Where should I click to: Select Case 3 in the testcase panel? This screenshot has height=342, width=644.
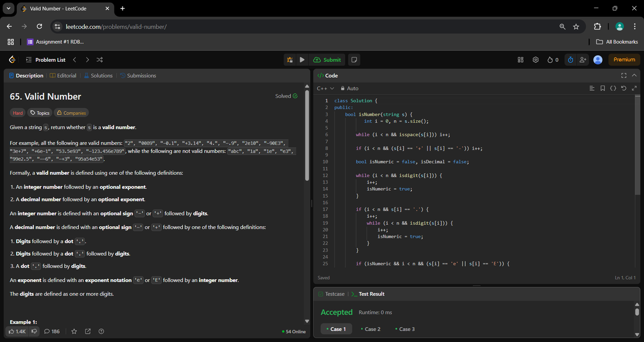(x=405, y=329)
